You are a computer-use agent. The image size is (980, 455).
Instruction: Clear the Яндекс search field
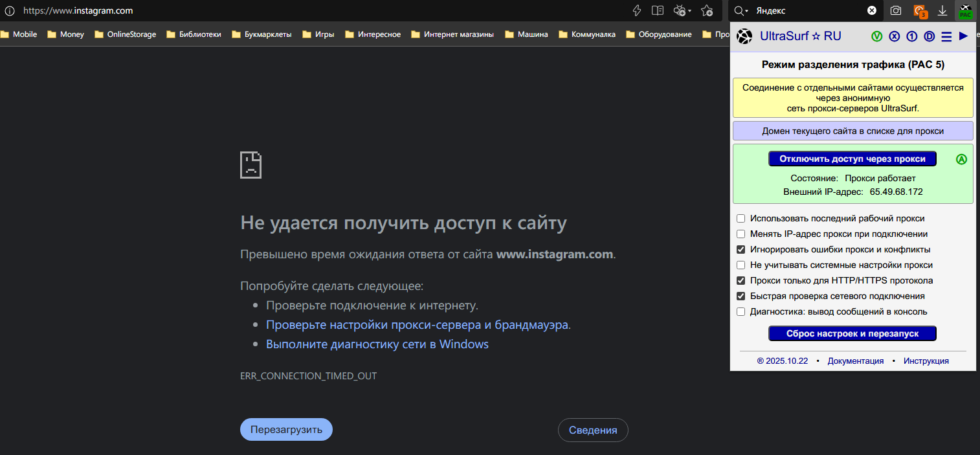click(x=872, y=10)
